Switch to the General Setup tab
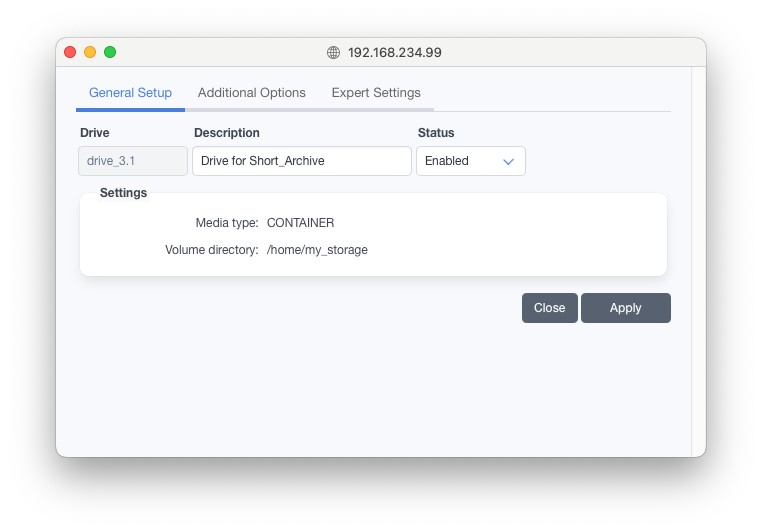Screen dimensions: 762x531 pyautogui.click(x=130, y=93)
